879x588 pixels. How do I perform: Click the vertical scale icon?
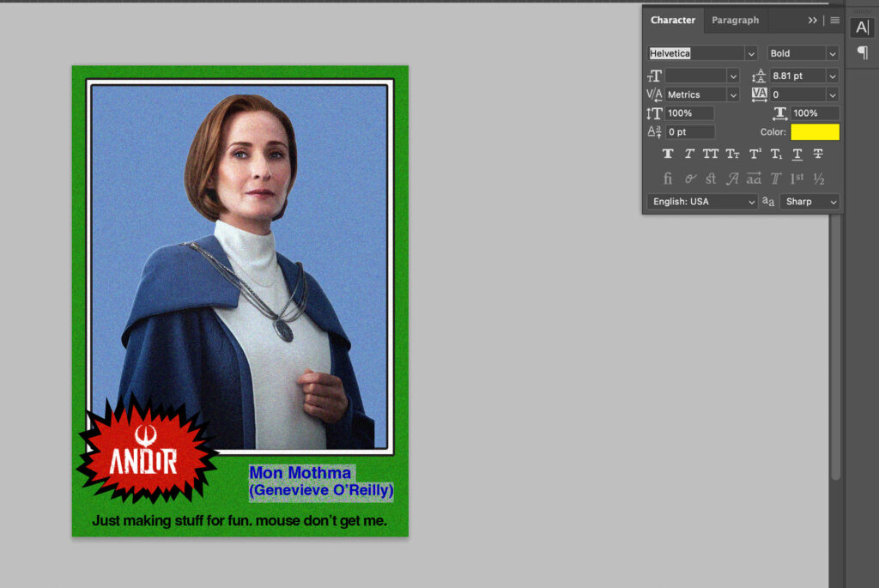[654, 113]
